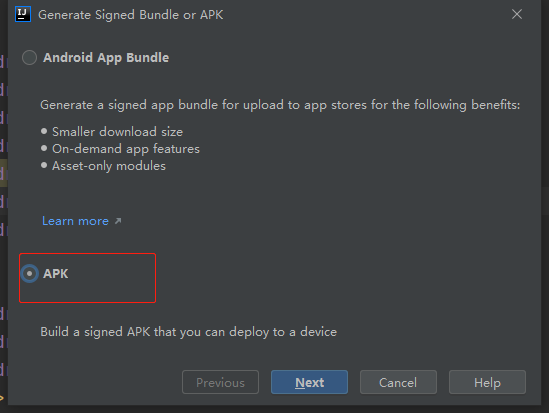Click the bullet dot before Asset-only modules

(44, 165)
